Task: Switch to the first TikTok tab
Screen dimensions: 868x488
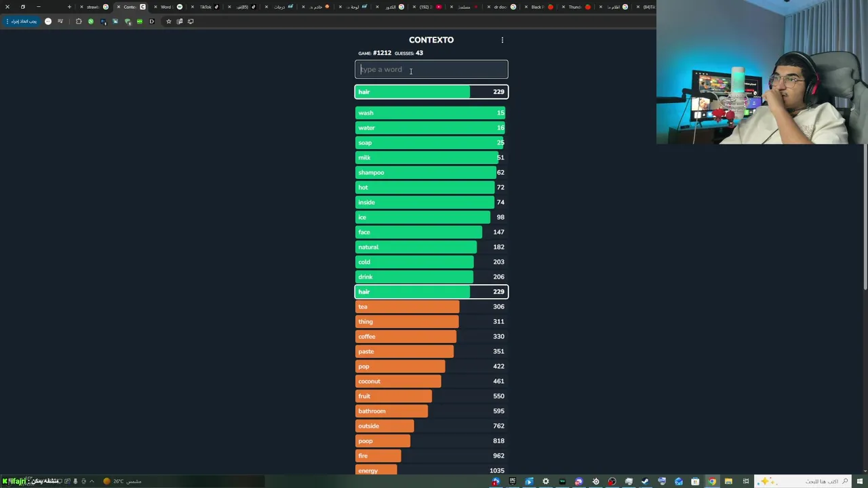Action: 205,7
